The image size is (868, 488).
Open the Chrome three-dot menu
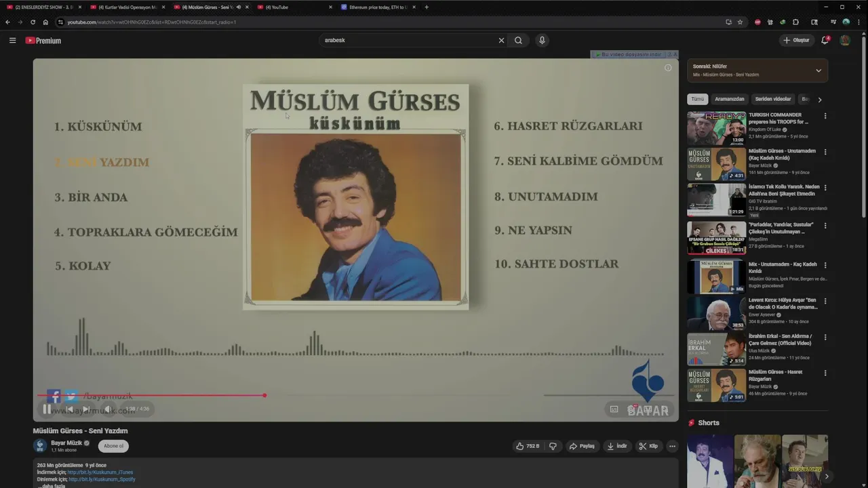click(x=858, y=22)
